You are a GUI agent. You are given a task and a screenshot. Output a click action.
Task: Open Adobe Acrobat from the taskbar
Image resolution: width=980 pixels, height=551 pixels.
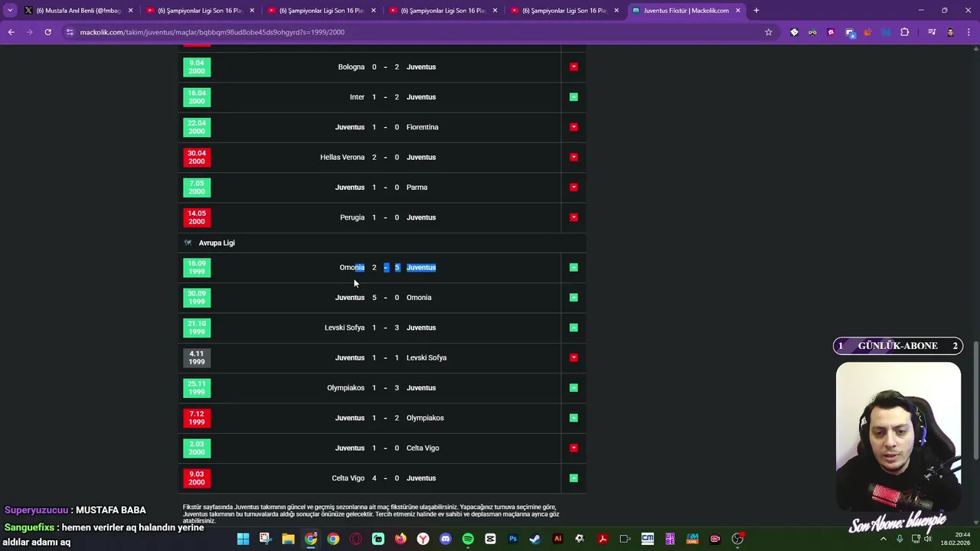click(x=603, y=539)
